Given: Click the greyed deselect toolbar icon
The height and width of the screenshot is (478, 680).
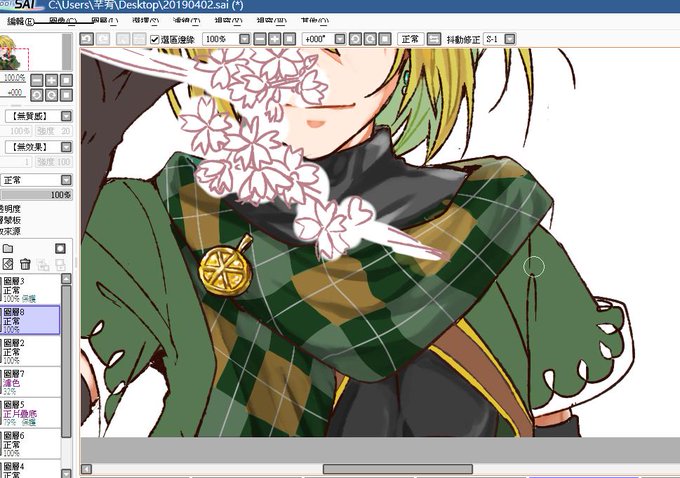Looking at the screenshot, I should (123, 39).
